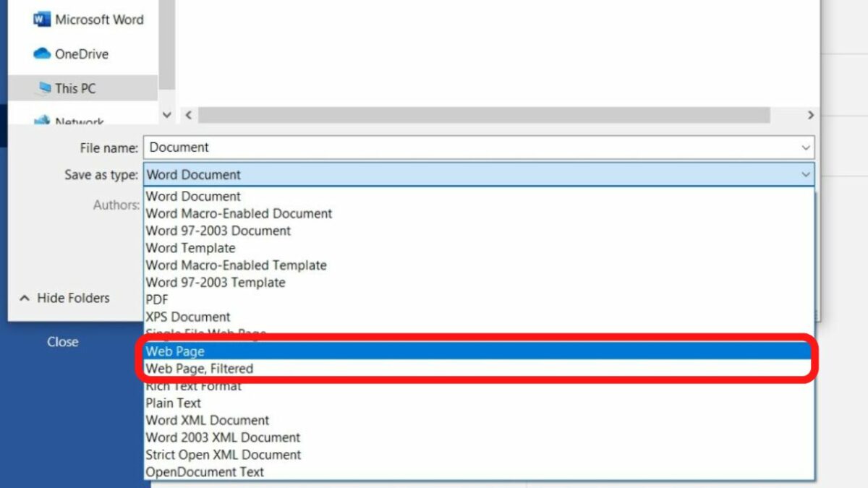Select Strict Open XML Document type
Image resolution: width=868 pixels, height=488 pixels.
[223, 455]
